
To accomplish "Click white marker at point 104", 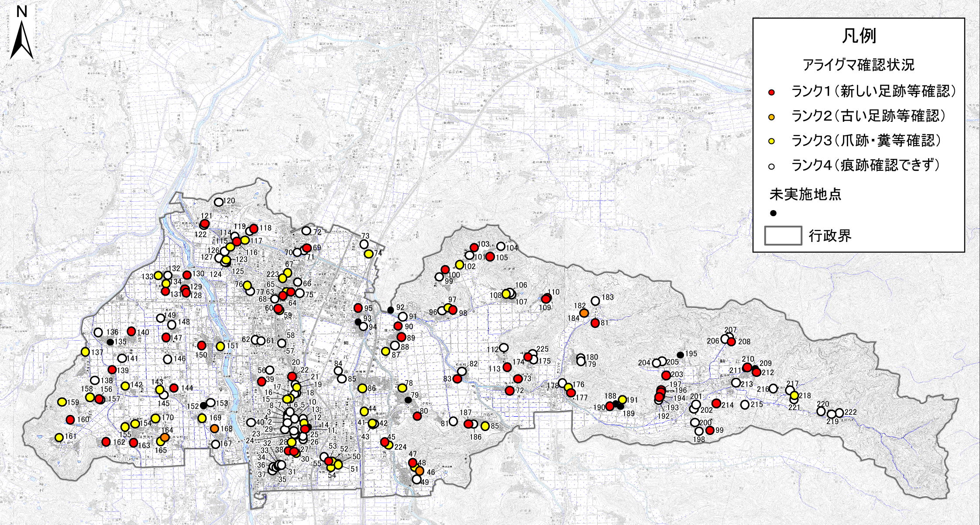I will [501, 246].
